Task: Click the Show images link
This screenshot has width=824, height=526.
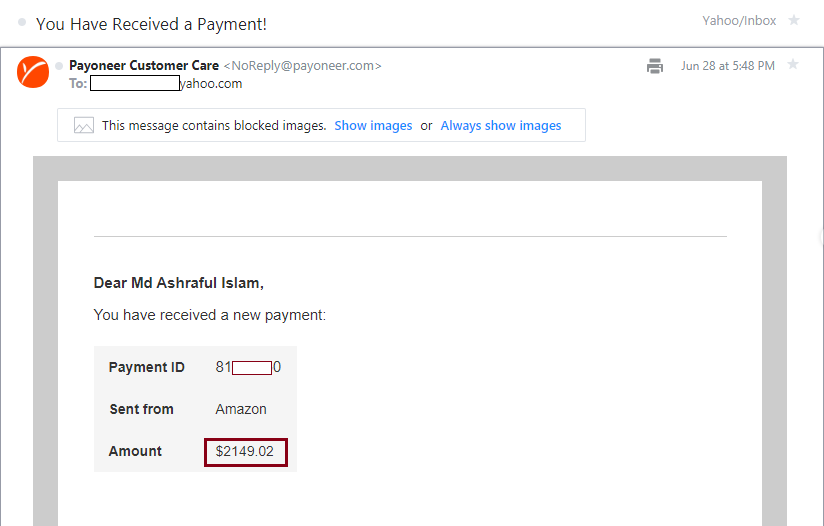Action: [x=373, y=126]
